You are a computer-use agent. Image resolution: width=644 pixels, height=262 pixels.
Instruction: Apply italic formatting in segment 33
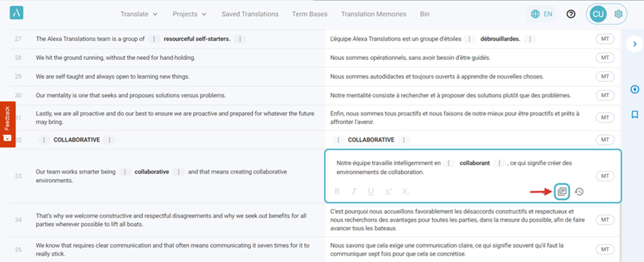(353, 191)
